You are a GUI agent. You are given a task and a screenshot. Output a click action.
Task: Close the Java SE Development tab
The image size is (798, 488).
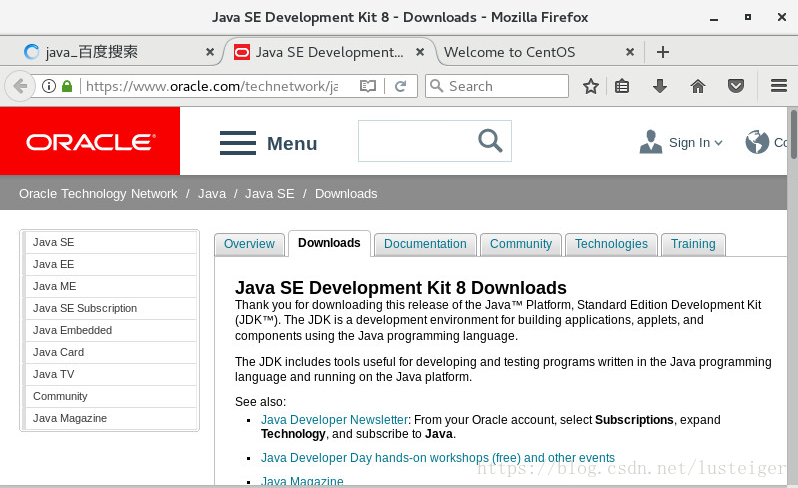pyautogui.click(x=420, y=52)
